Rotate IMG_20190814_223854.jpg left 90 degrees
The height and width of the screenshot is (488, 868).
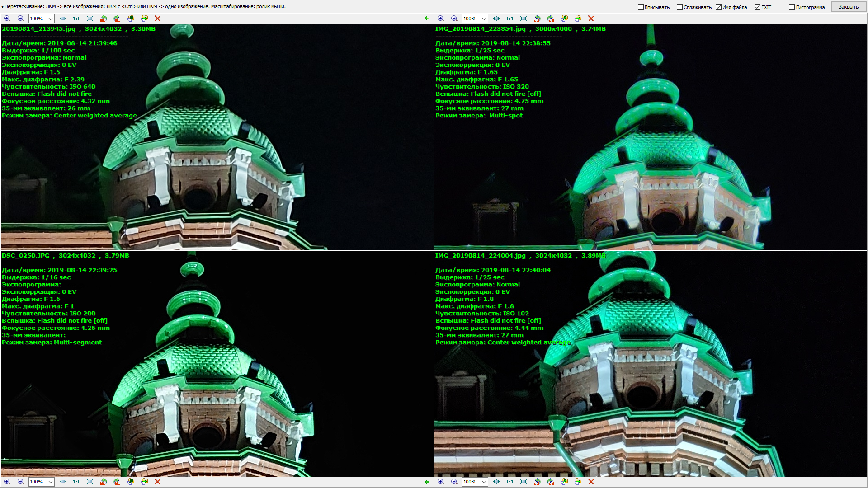pyautogui.click(x=537, y=19)
